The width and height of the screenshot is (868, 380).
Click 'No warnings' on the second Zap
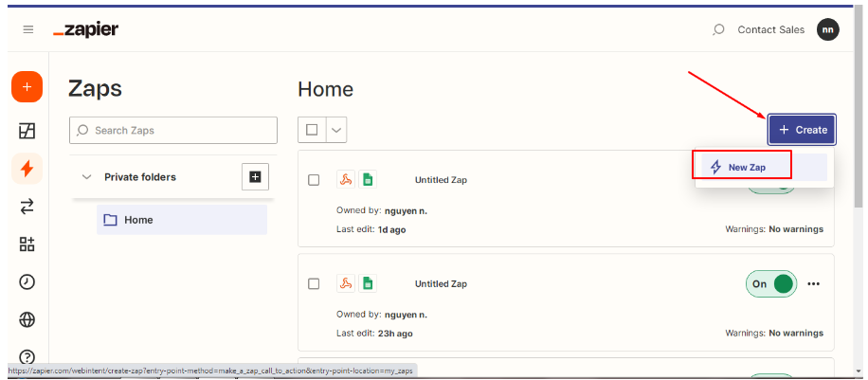[x=796, y=333]
